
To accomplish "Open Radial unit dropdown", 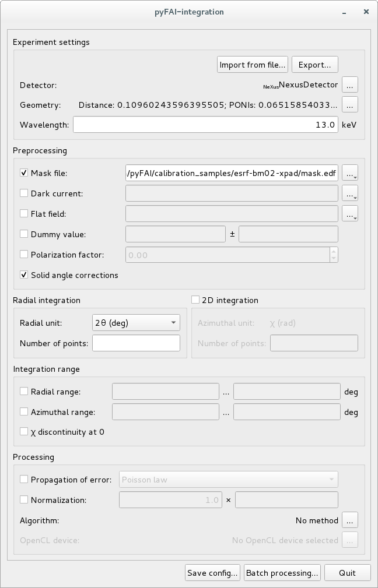I will [x=136, y=323].
